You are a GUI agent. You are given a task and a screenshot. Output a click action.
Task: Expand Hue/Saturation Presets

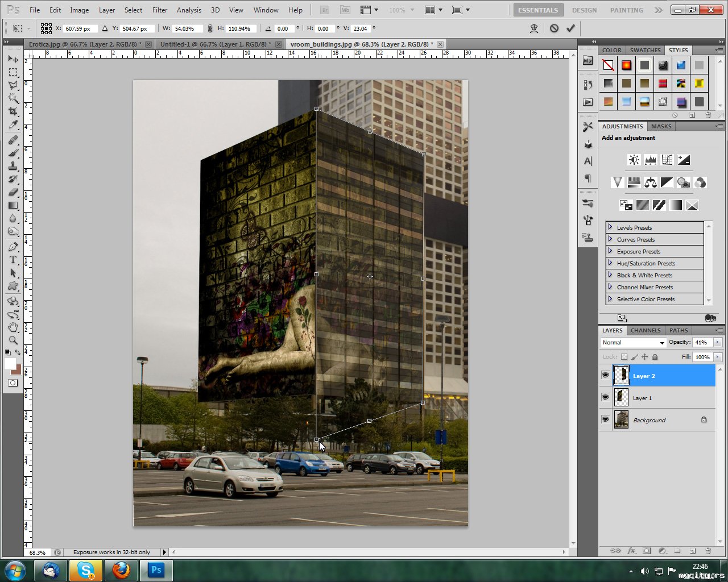click(610, 263)
